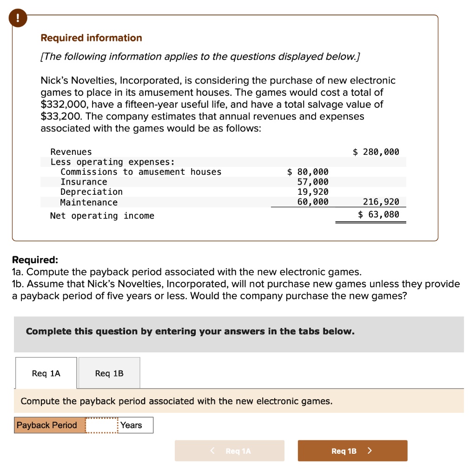This screenshot has width=476, height=470.
Task: Click the grayed Req 1A navigation button
Action: pos(229,450)
